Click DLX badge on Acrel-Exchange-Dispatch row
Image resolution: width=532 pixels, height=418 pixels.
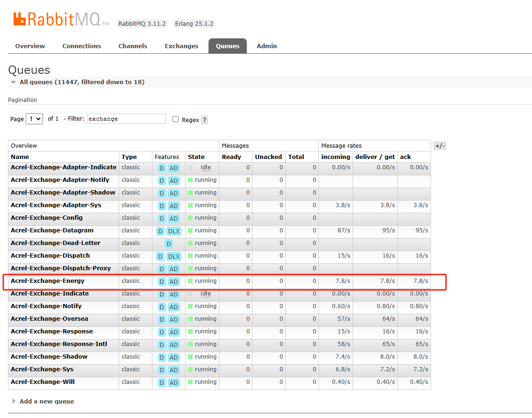tap(173, 256)
